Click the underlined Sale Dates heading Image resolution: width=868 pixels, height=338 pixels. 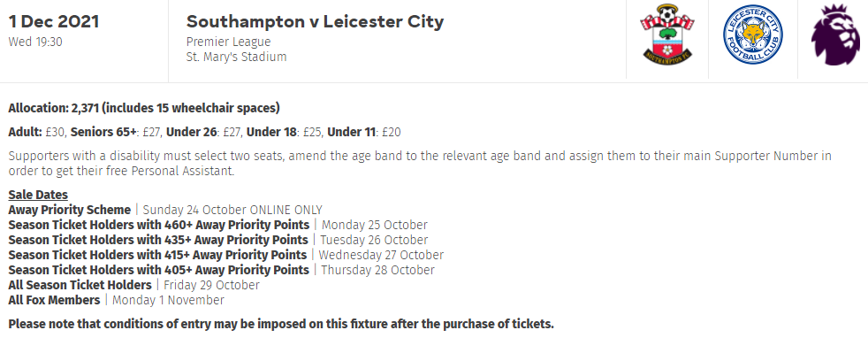pyautogui.click(x=38, y=195)
